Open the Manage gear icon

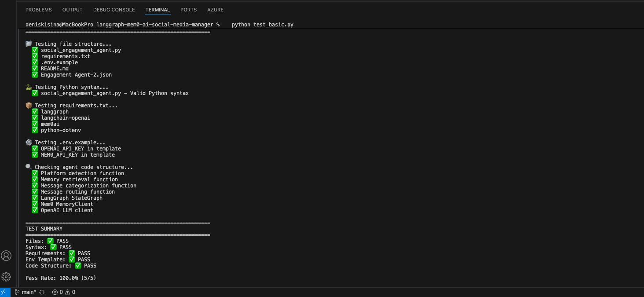[x=6, y=277]
